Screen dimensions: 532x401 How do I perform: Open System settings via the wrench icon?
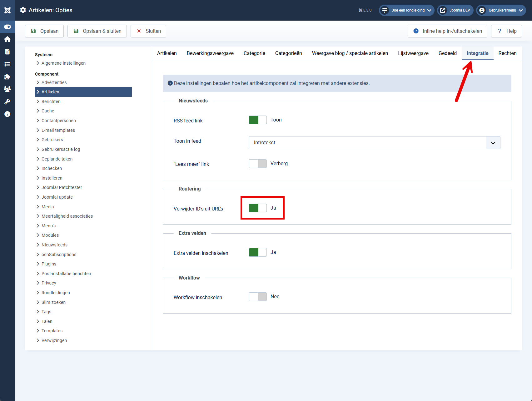[x=7, y=101]
